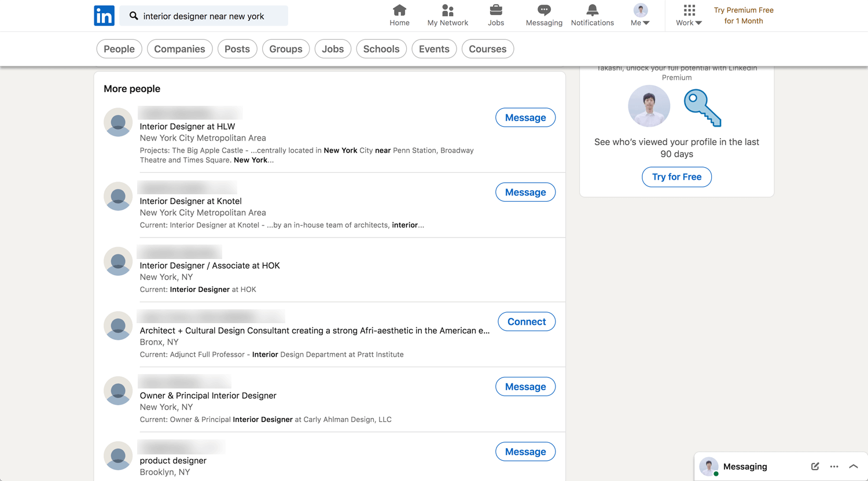Open 'Interior Designer at HLW' headline
The image size is (868, 481).
pyautogui.click(x=187, y=127)
